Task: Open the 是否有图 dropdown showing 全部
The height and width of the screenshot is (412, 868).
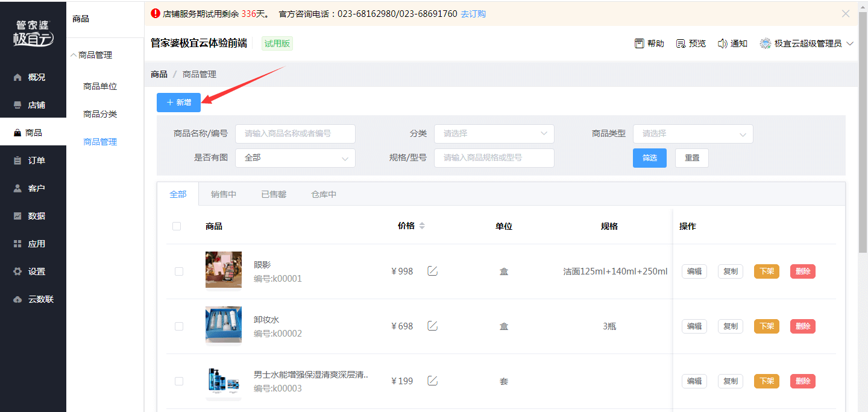Action: (295, 157)
